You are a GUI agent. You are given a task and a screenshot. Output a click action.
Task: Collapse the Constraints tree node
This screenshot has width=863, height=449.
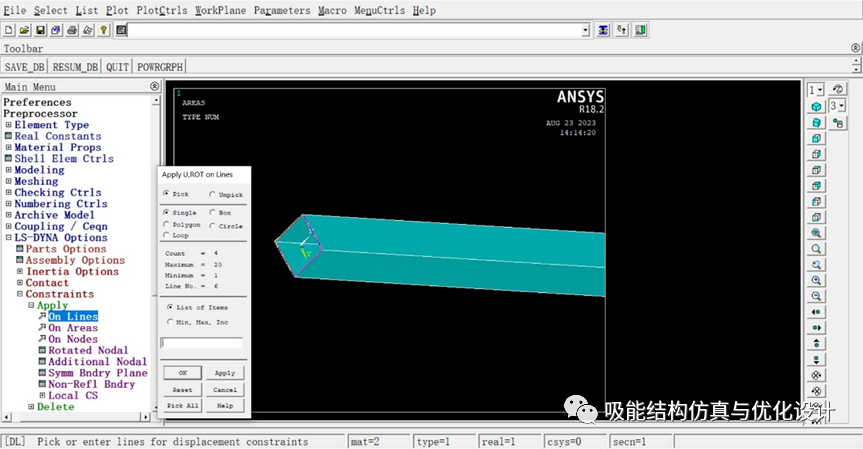point(20,294)
